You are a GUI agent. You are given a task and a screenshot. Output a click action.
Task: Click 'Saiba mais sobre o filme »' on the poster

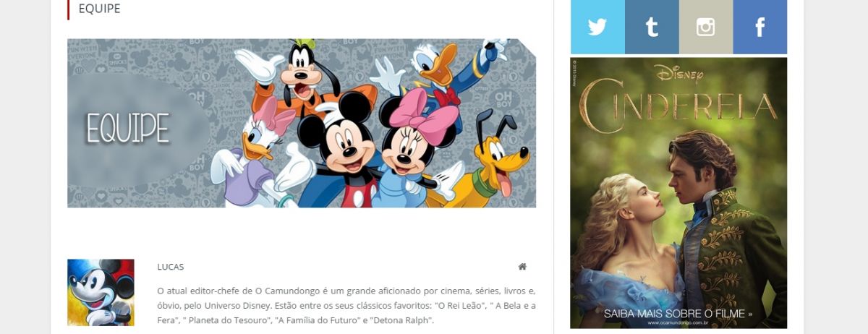[x=678, y=314]
